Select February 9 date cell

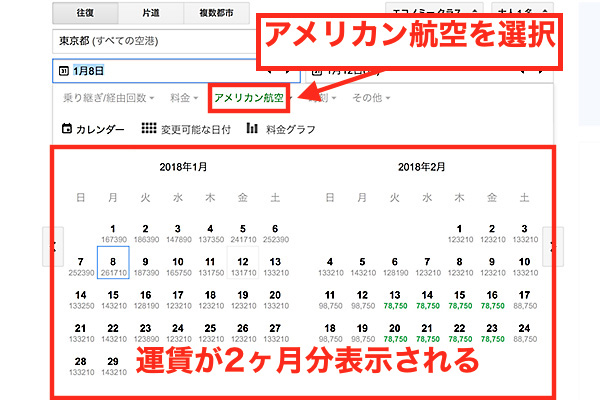[492, 267]
